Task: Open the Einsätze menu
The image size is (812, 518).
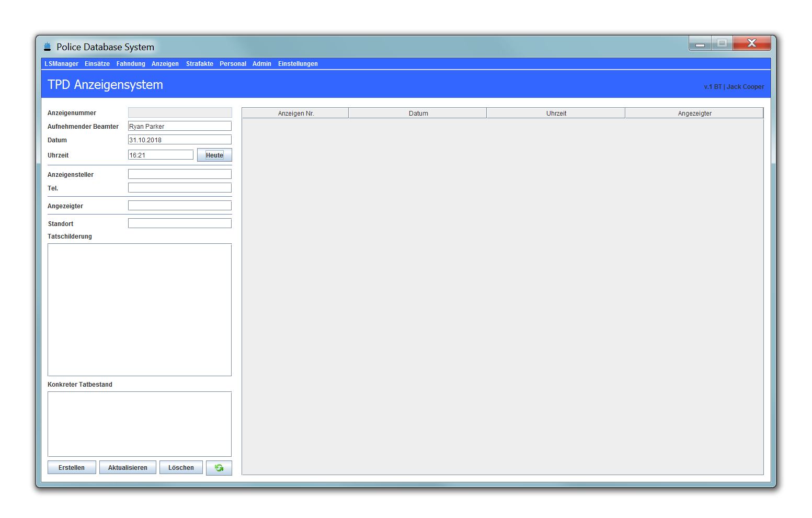Action: coord(97,64)
